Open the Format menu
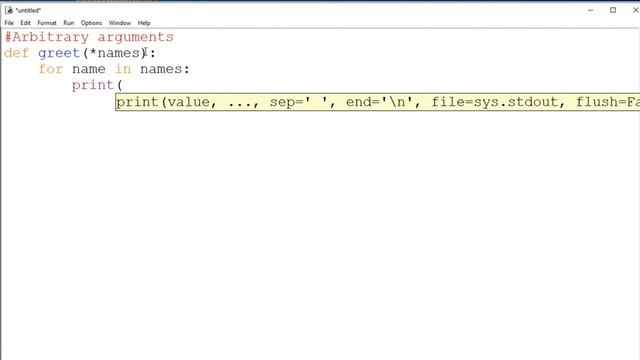This screenshot has height=360, width=640. pyautogui.click(x=47, y=23)
